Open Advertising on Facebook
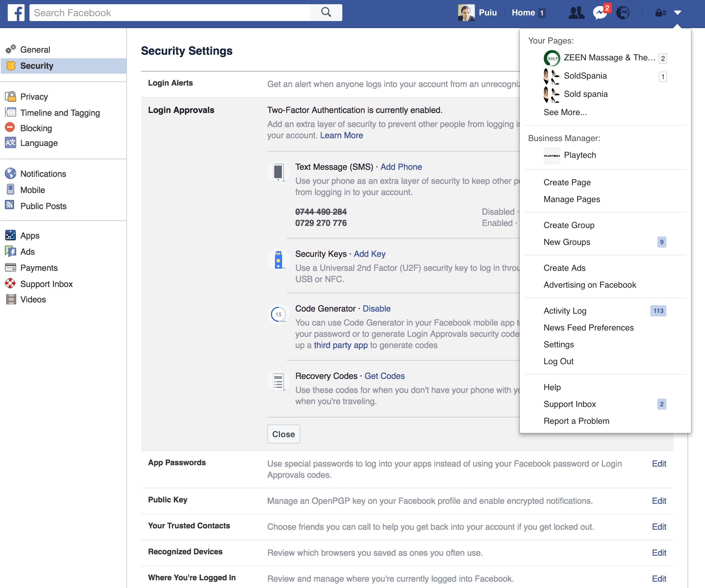This screenshot has height=588, width=705. [590, 285]
